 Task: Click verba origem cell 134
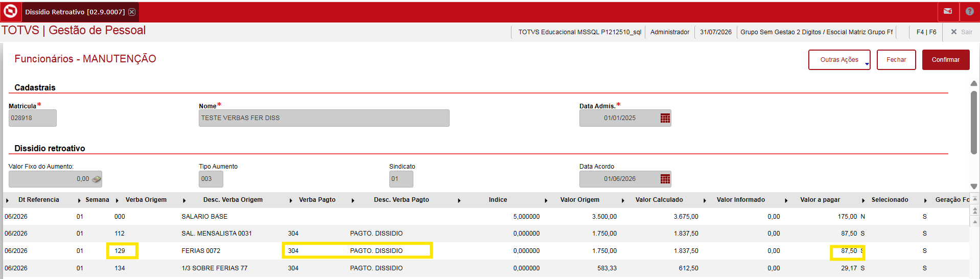click(x=120, y=268)
